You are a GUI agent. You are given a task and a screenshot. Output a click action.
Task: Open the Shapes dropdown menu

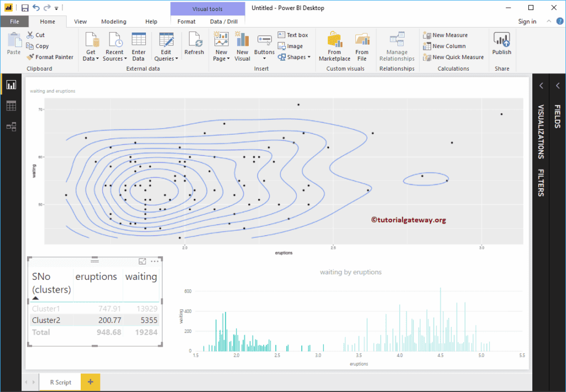(294, 57)
